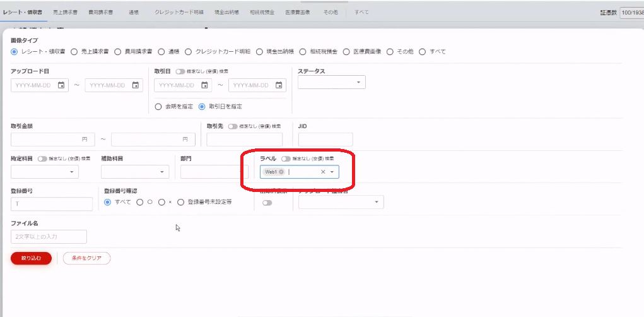Expand the ラベル dropdown arrow
644x317 pixels.
pos(332,172)
